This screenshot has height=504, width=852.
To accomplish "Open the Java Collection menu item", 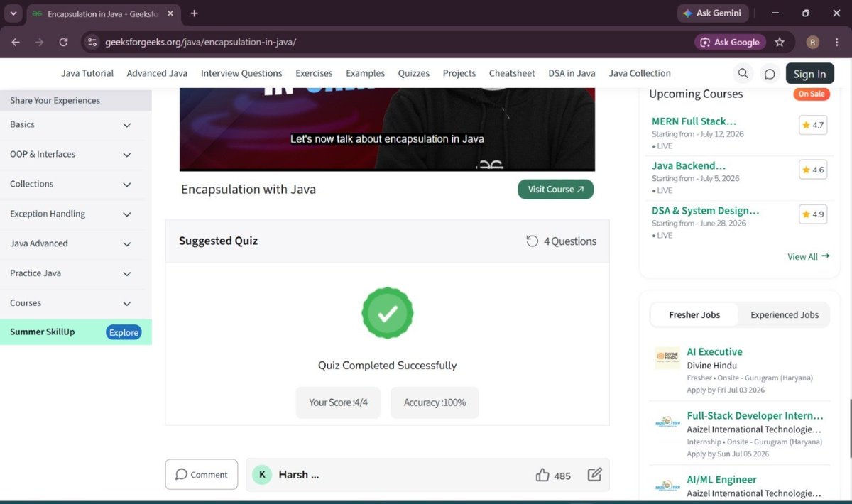I will pyautogui.click(x=640, y=73).
